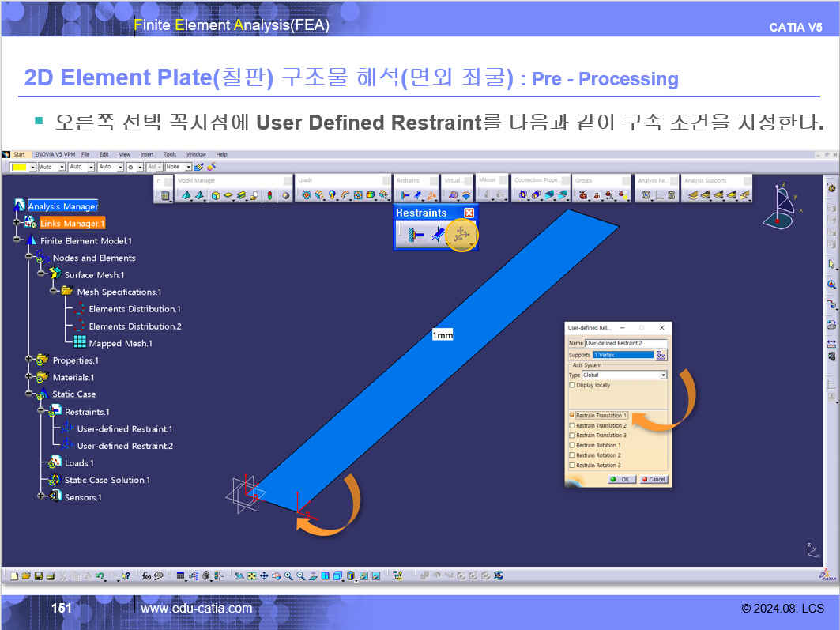
Task: Click the Save disk icon
Action: coord(39,576)
